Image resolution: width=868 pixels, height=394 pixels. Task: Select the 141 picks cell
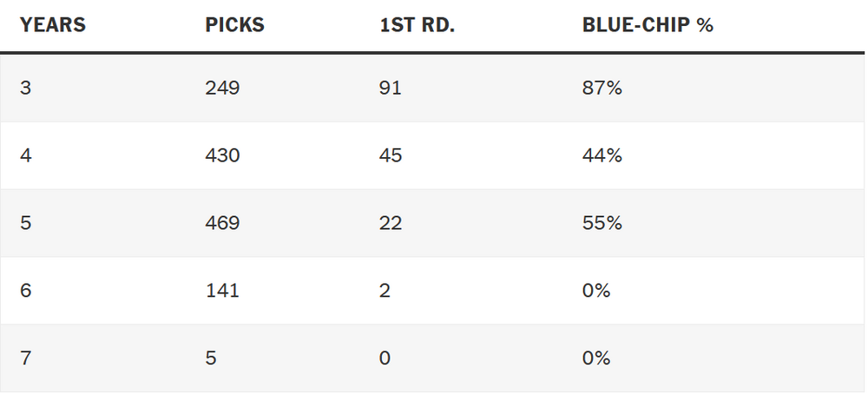pyautogui.click(x=221, y=291)
